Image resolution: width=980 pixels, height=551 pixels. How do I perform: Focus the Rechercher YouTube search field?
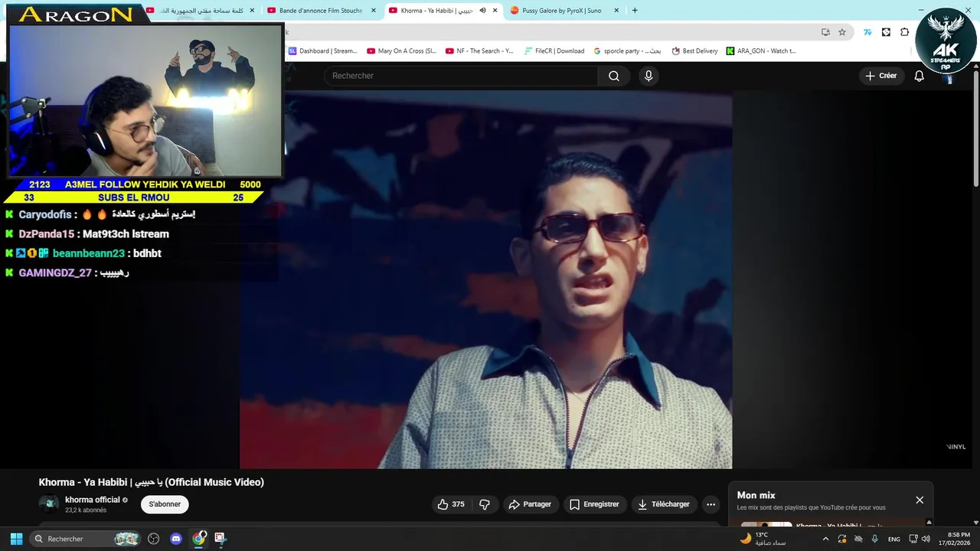[x=461, y=76]
